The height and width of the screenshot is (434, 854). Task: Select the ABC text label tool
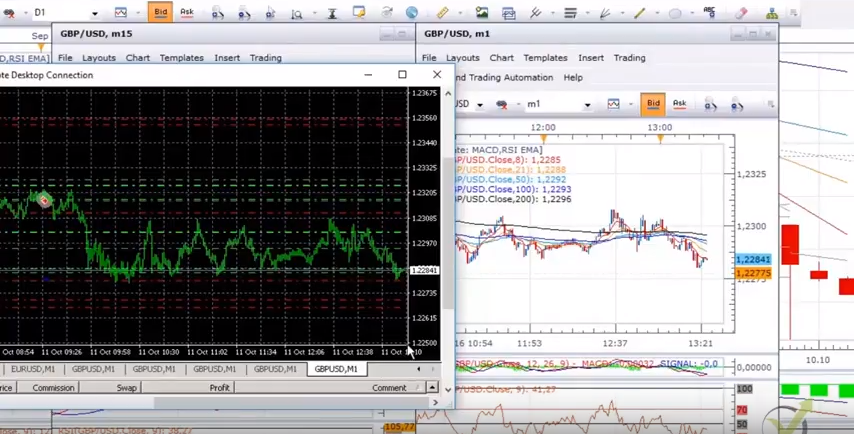pos(710,13)
